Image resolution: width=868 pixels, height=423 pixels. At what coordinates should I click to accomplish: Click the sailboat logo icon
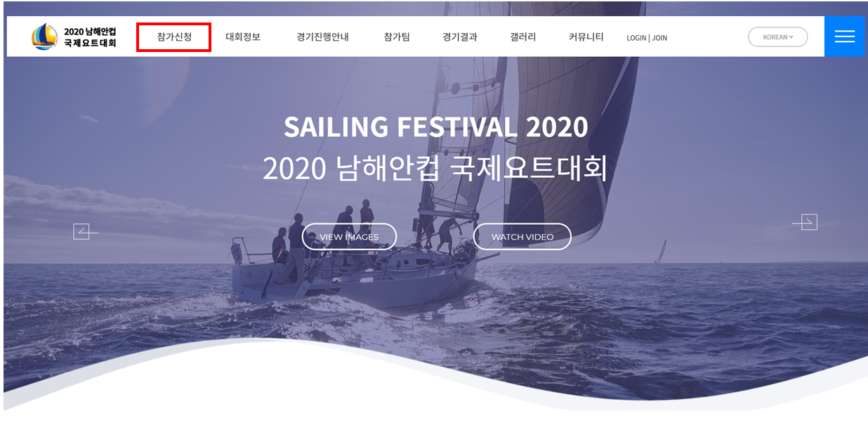[x=45, y=37]
